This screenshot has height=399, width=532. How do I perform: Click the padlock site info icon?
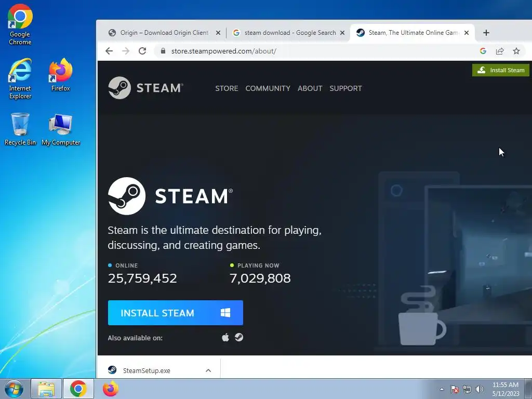click(x=163, y=51)
